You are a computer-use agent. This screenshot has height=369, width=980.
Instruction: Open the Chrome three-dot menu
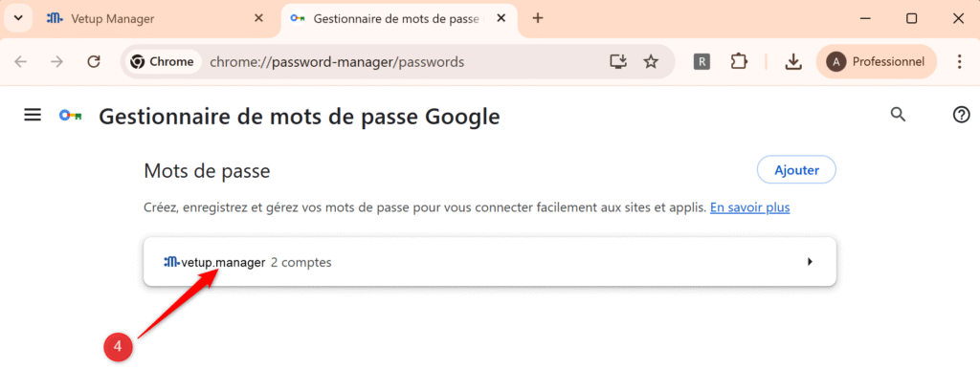coord(959,61)
